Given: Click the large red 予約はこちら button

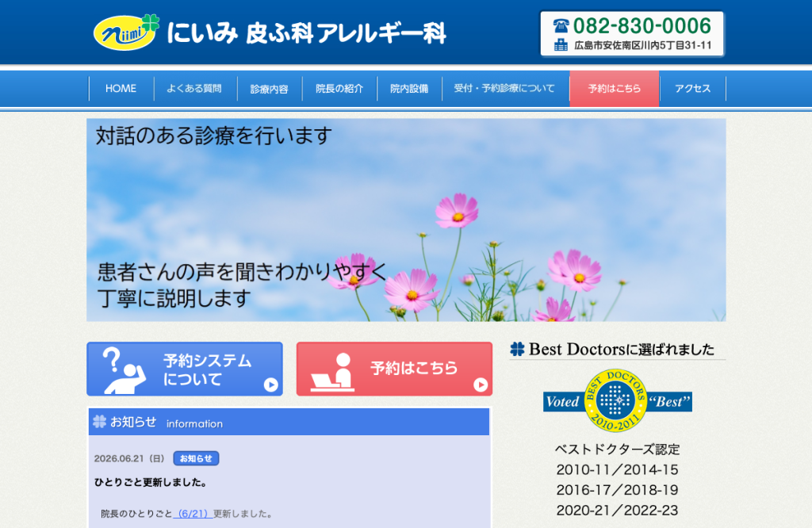Looking at the screenshot, I should tap(395, 369).
